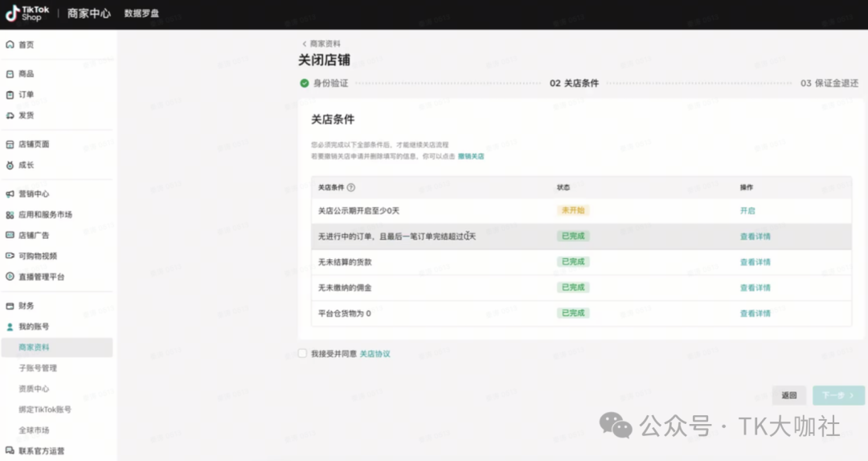This screenshot has width=868, height=461.
Task: Open the 关店协议 agreement link
Action: coord(375,354)
